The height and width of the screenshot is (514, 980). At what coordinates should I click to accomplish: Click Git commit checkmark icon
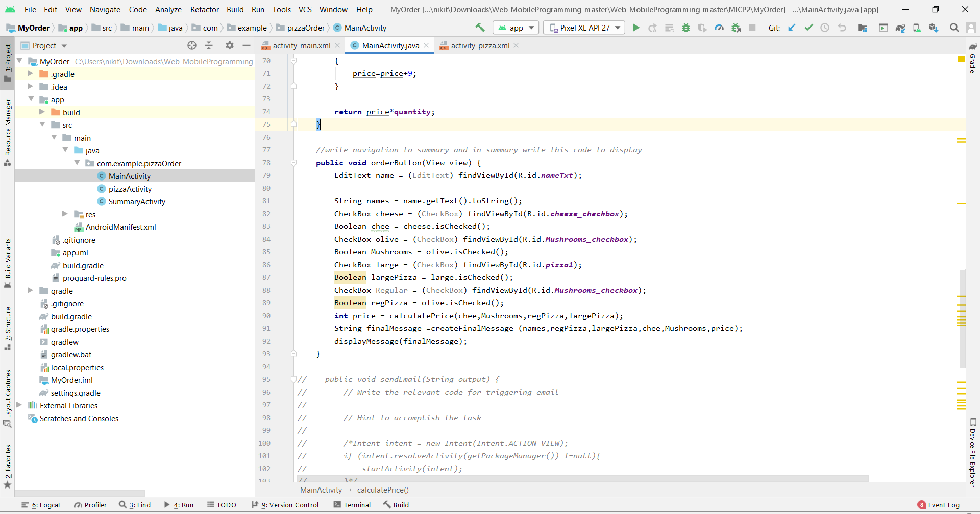808,28
